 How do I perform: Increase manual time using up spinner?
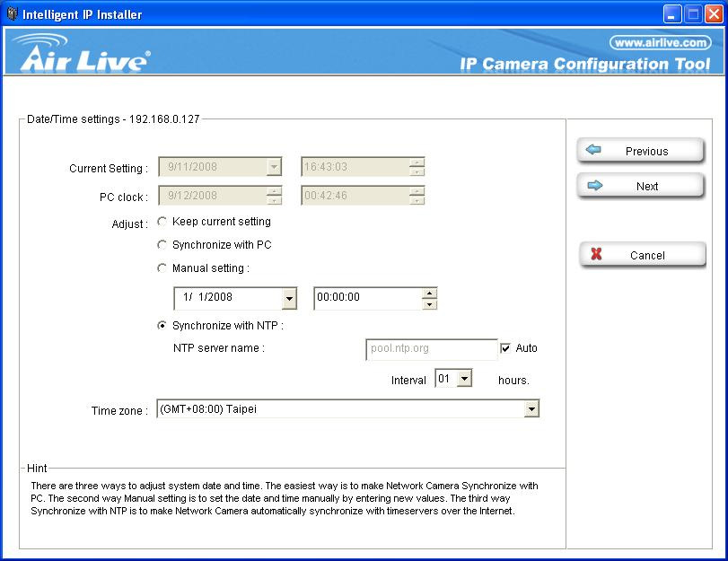pyautogui.click(x=430, y=293)
